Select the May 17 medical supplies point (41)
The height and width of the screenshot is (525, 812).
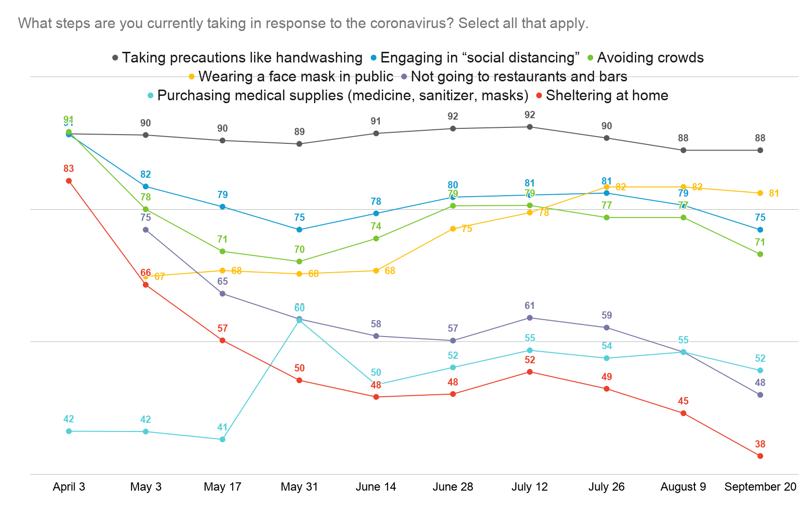223,440
